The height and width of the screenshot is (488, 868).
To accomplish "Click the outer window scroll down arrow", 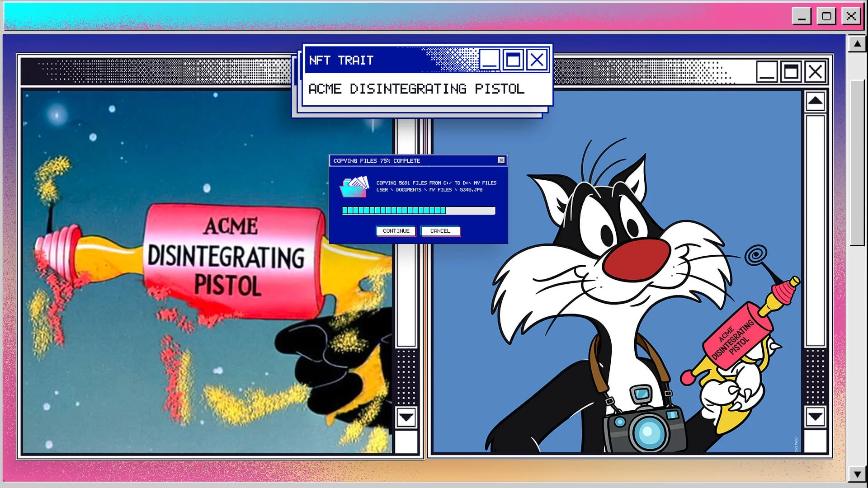I will point(857,474).
